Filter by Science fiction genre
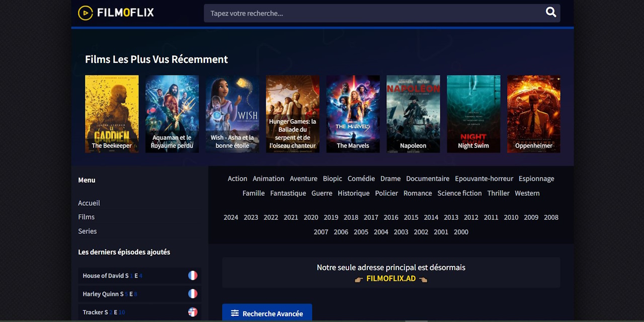Screen dimensions: 644x322 [x=459, y=193]
